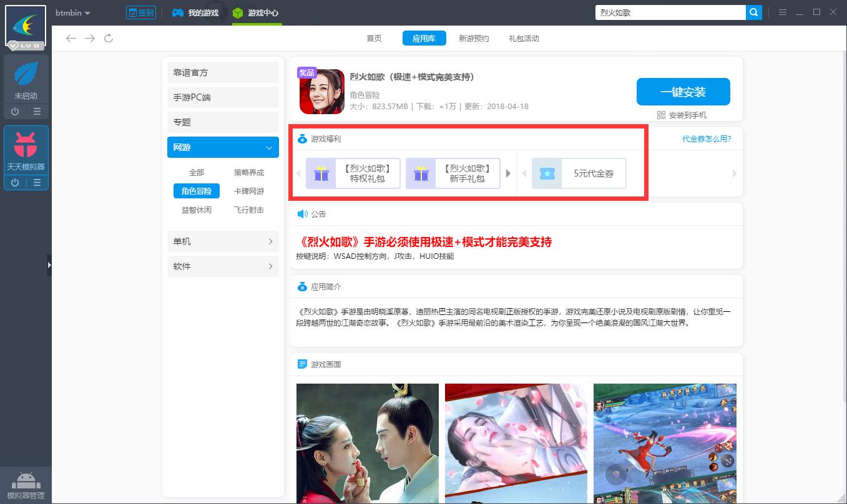Show previous gift packs with left arrow
The width and height of the screenshot is (847, 504).
(298, 173)
